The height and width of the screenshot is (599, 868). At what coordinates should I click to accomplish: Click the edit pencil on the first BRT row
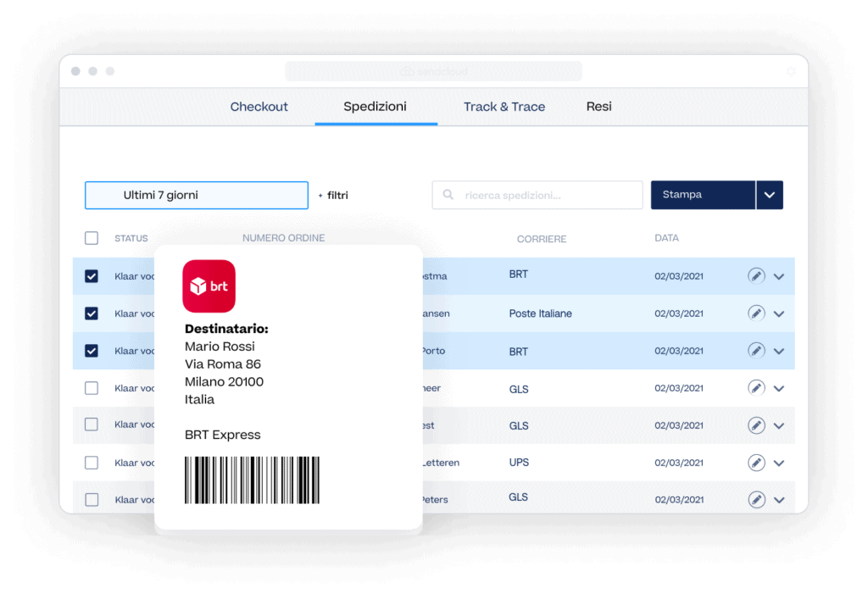point(756,276)
